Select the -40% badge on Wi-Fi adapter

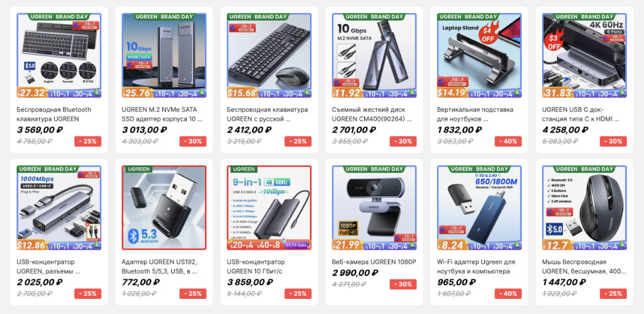point(508,293)
